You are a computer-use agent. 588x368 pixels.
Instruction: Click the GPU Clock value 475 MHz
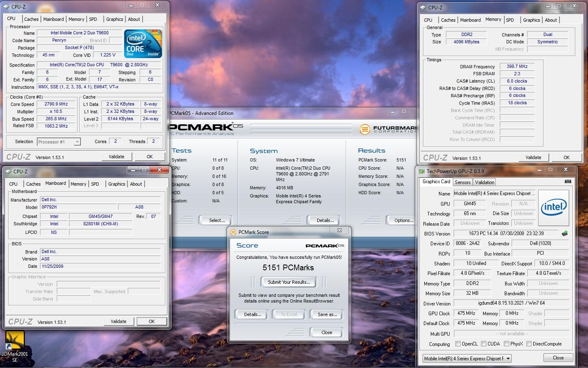466,313
